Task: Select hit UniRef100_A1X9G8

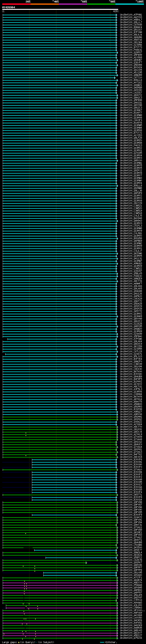Action: pyautogui.click(x=131, y=58)
